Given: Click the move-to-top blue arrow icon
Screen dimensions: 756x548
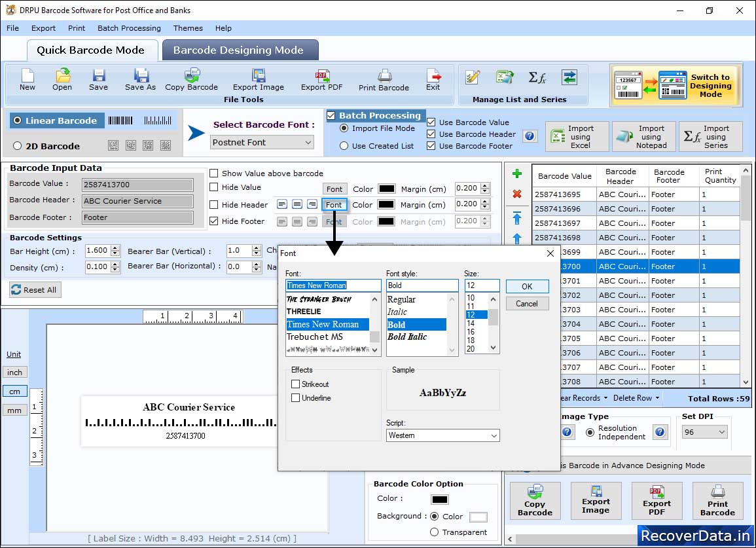Looking at the screenshot, I should 517,218.
